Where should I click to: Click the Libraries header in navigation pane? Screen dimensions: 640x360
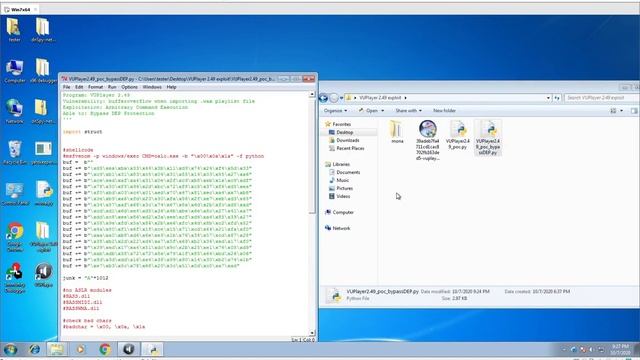click(341, 164)
